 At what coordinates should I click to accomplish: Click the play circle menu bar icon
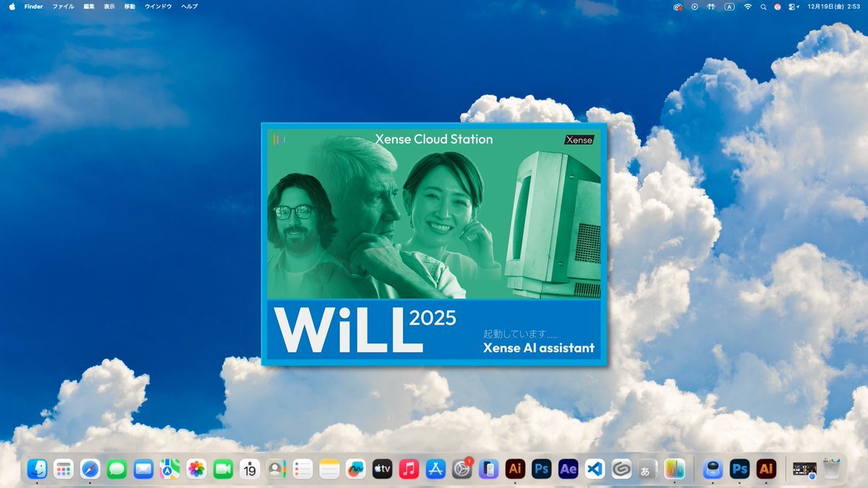click(694, 7)
